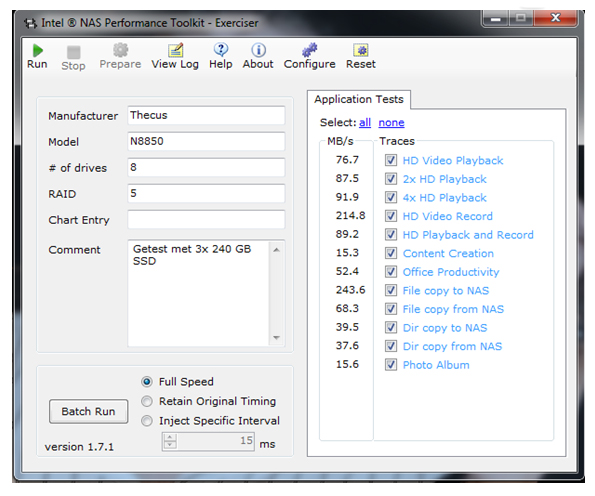Toggle Dir copy from NAS checkbox

click(x=391, y=346)
